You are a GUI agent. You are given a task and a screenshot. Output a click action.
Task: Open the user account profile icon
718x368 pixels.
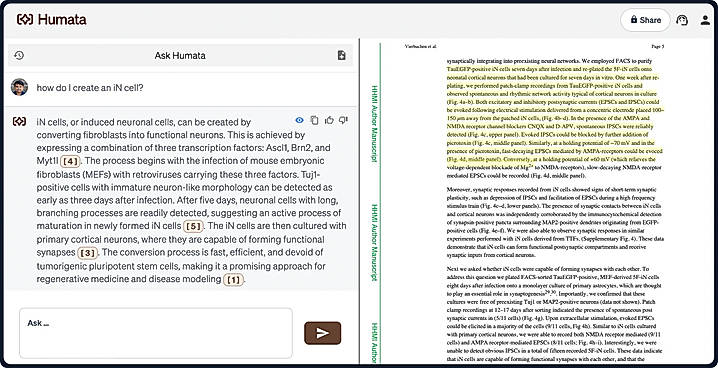[706, 20]
